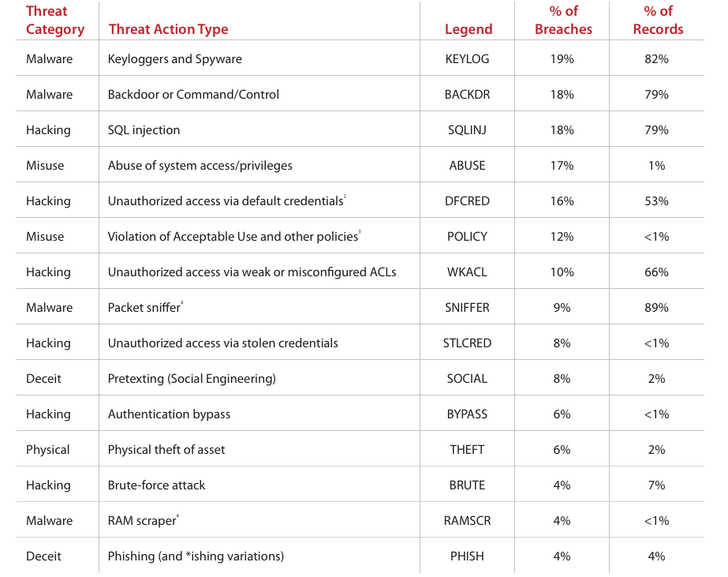The image size is (728, 577).
Task: Click the RAMSCR legend code
Action: 467,521
